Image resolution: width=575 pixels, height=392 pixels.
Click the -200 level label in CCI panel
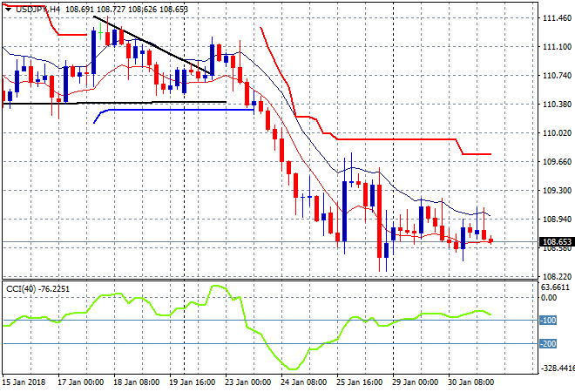point(548,344)
